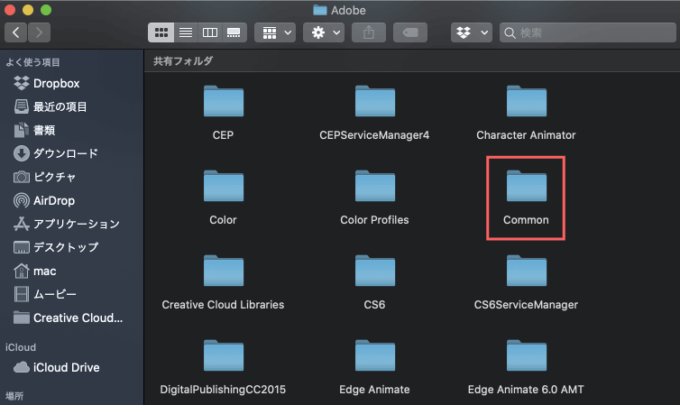Select the CS6ServiceManager folder icon
The image size is (680, 405).
526,271
